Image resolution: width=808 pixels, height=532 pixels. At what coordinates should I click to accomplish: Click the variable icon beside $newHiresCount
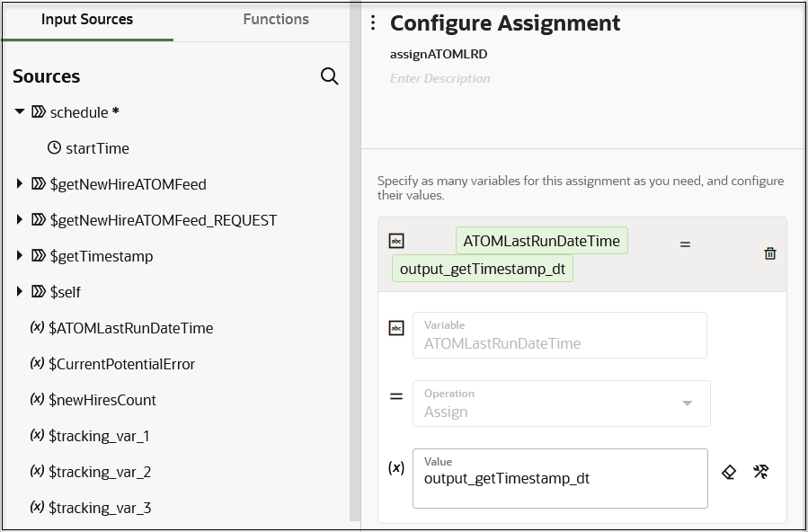(x=37, y=399)
